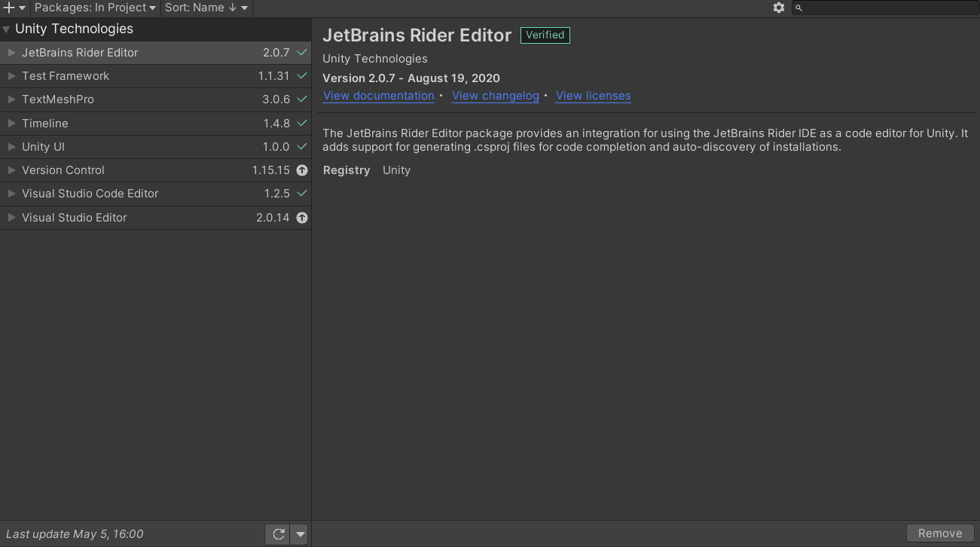Collapse the Unity Technologies group
The height and width of the screenshot is (547, 980).
point(6,29)
